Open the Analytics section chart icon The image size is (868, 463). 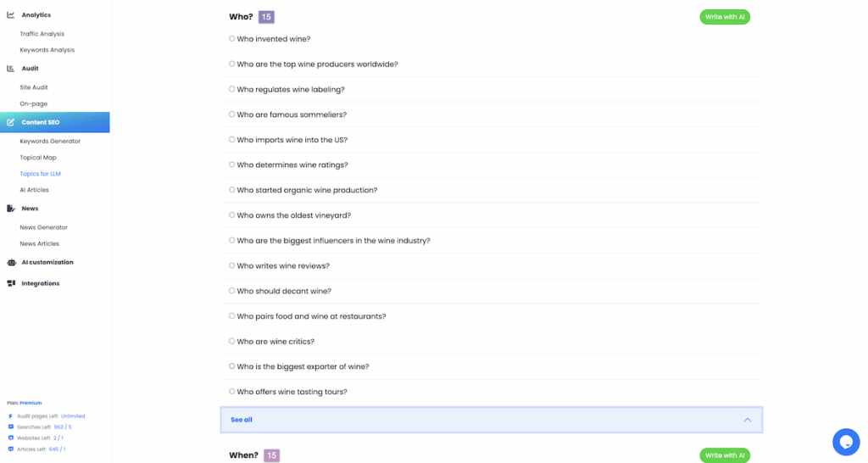pos(10,15)
